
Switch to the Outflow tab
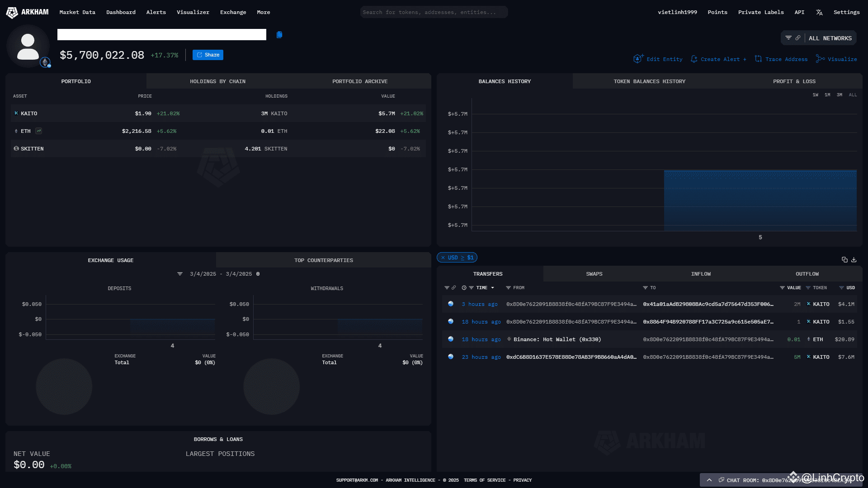tap(807, 274)
